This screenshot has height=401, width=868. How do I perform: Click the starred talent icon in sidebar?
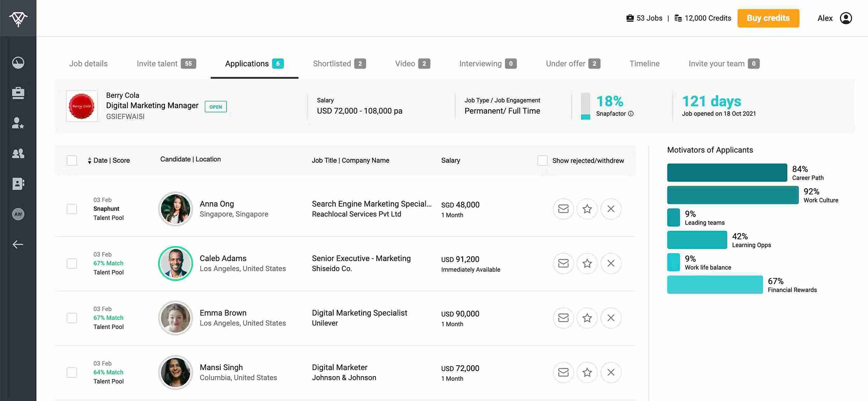pyautogui.click(x=18, y=123)
